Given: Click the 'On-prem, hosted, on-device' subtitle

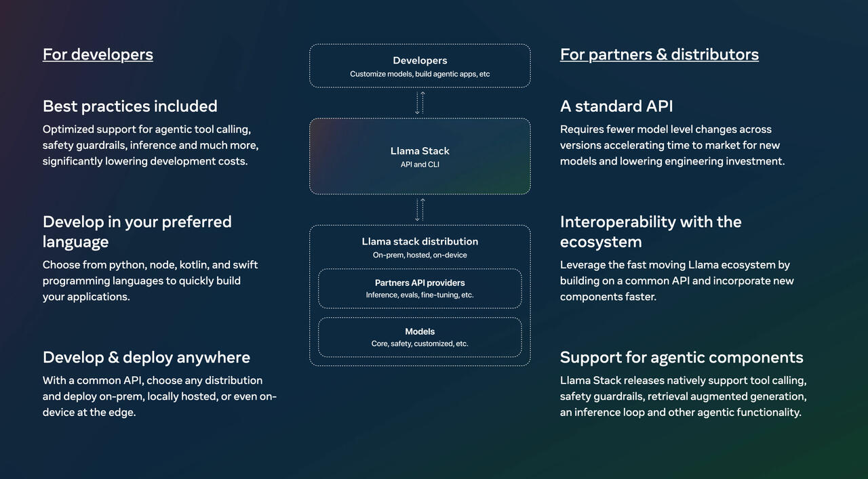Looking at the screenshot, I should 420,255.
